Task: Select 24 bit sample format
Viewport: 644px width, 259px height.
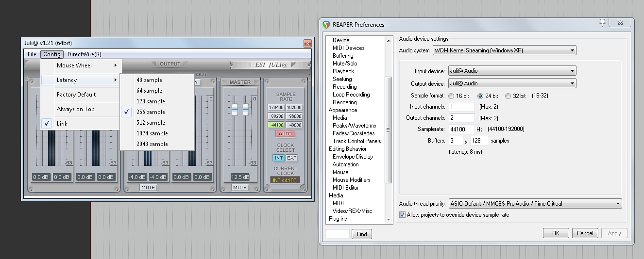Action: tap(480, 96)
